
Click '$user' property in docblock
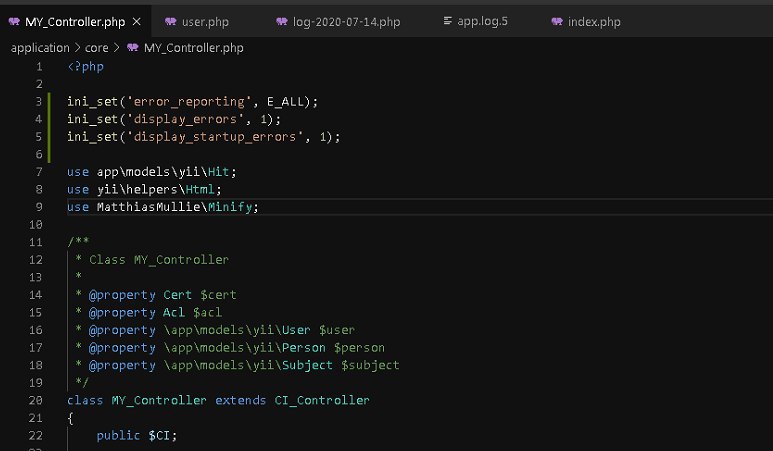(x=336, y=330)
